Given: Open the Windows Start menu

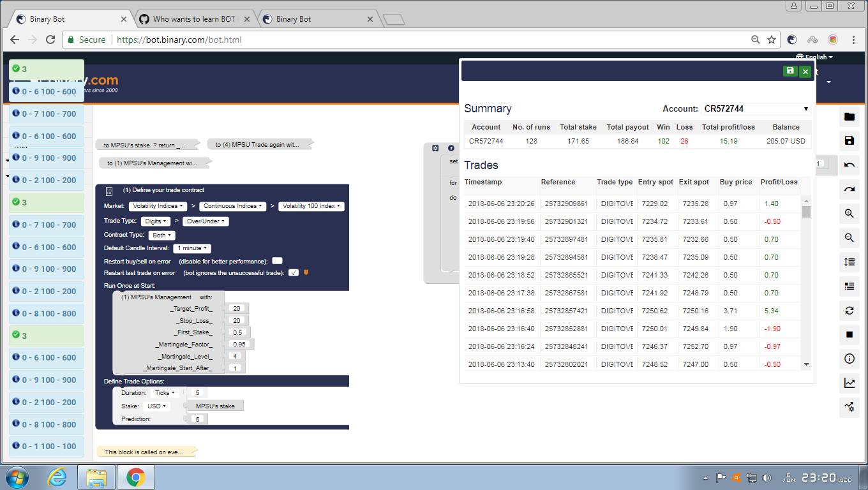Looking at the screenshot, I should 17,477.
